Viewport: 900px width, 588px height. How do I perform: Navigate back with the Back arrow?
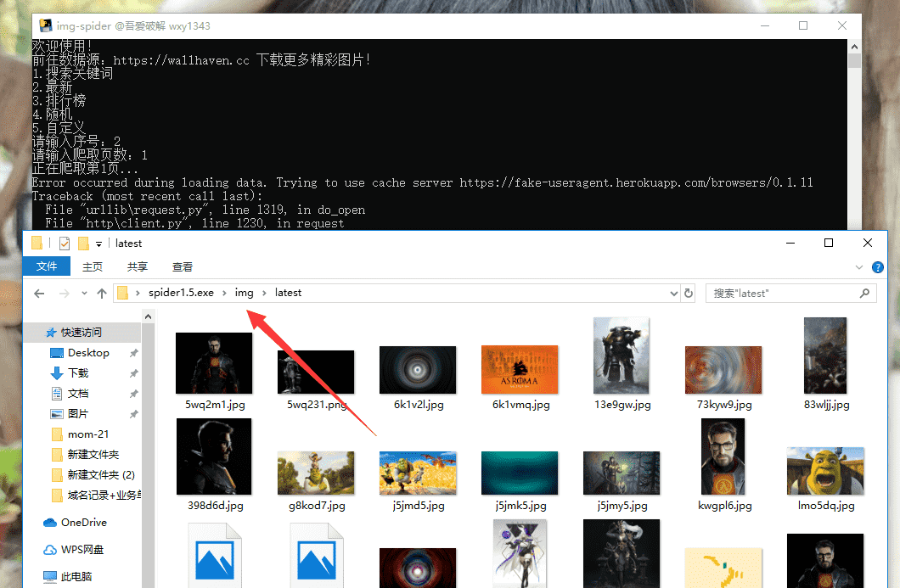(x=39, y=293)
